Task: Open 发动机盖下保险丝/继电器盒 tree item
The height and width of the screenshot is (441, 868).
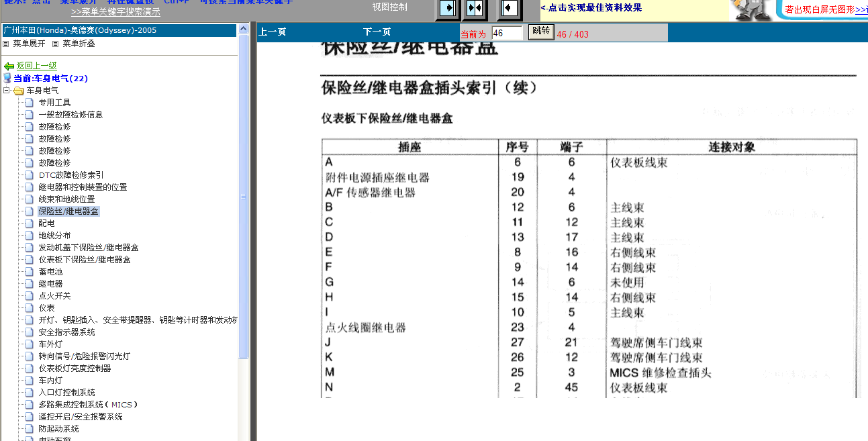Action: (89, 248)
